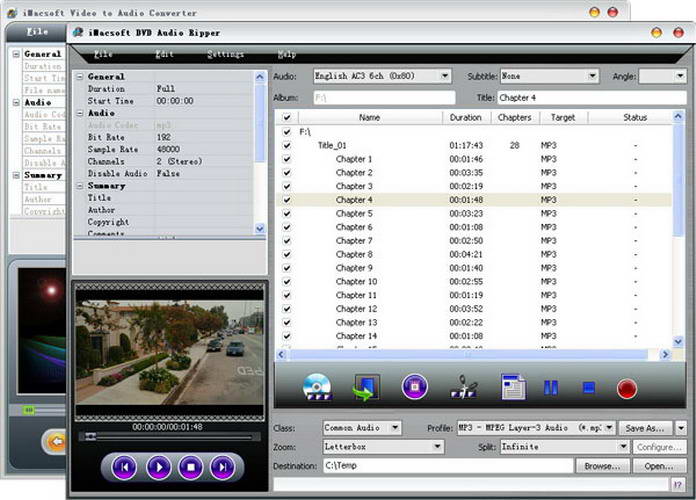Expand the Profile format dropdown

click(608, 428)
